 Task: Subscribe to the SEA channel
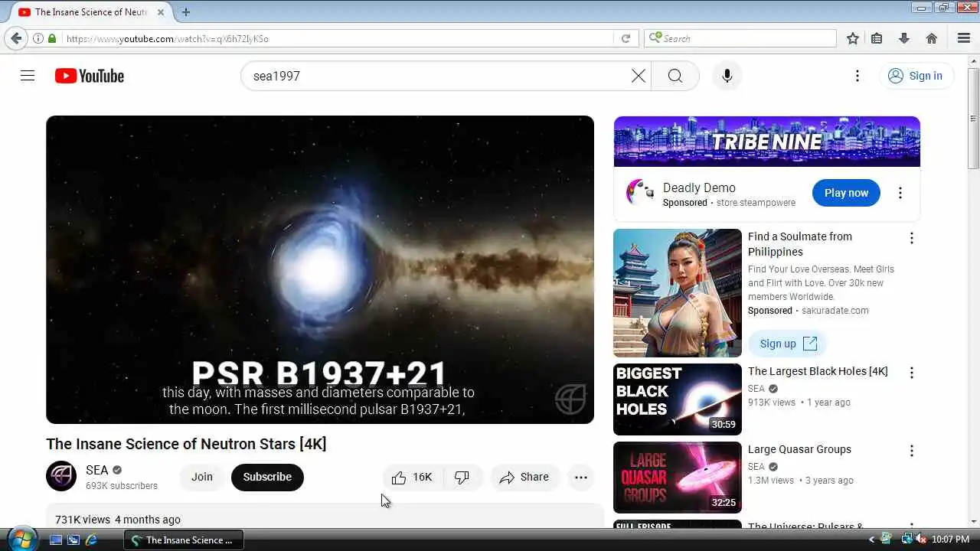point(267,477)
